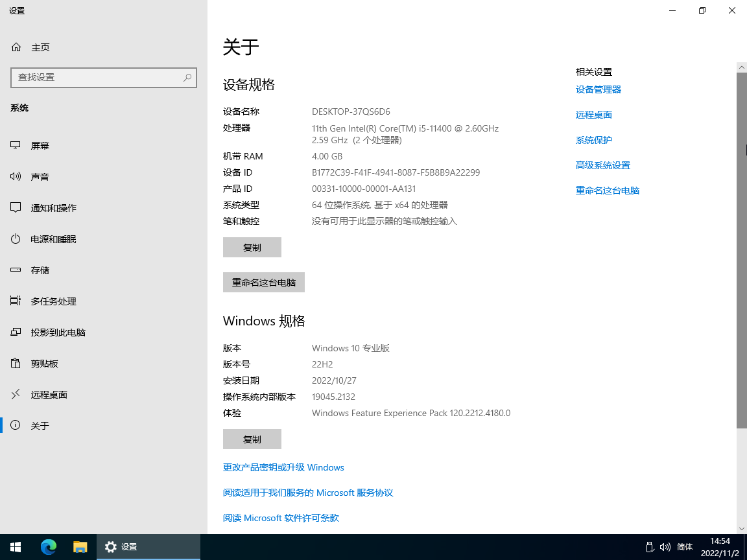Click the scrollbar down arrow
The height and width of the screenshot is (560, 747).
[x=741, y=529]
